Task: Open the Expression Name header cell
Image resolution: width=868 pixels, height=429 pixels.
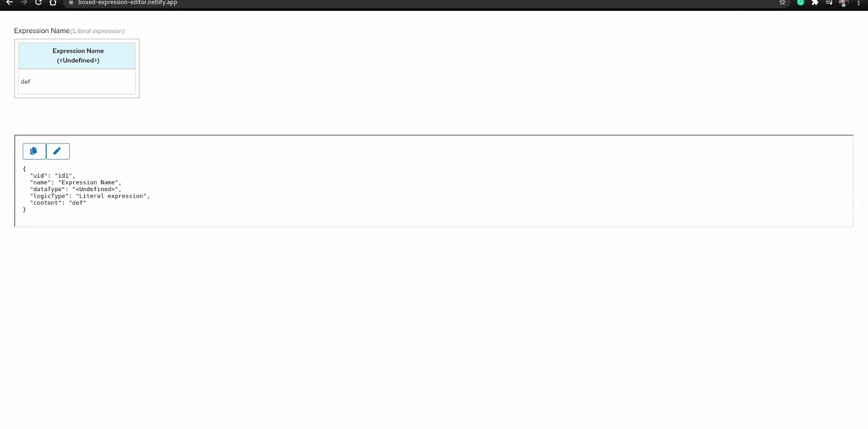Action: point(76,56)
